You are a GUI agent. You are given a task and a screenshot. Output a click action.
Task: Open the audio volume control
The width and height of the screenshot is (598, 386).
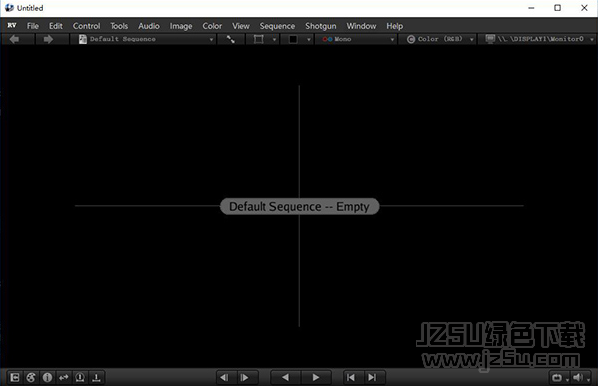[x=580, y=378]
